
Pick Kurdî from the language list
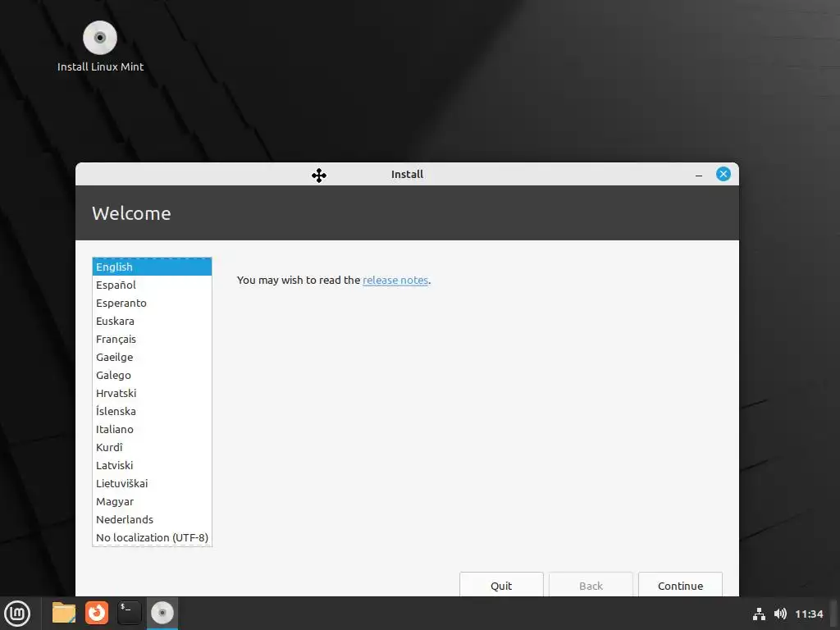[x=152, y=447]
